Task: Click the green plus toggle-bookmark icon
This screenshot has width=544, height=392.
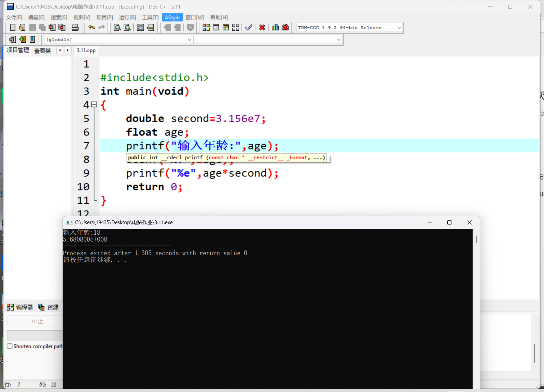Action: pyautogui.click(x=23, y=39)
